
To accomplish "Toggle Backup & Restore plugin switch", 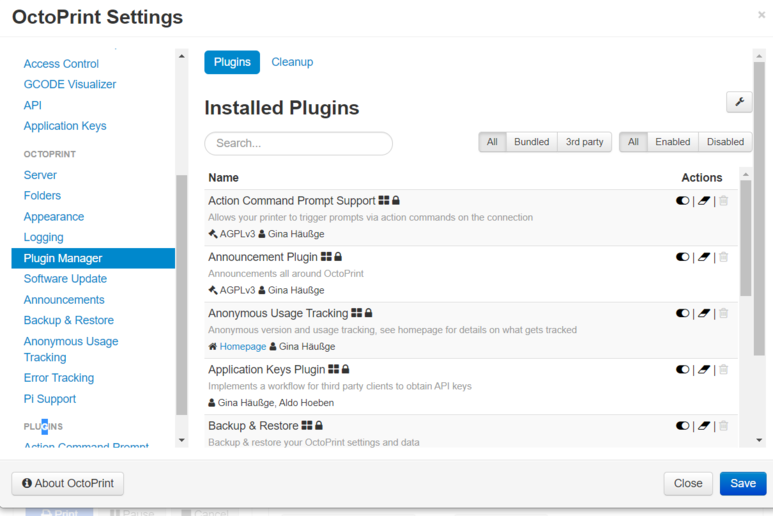I will [x=682, y=425].
